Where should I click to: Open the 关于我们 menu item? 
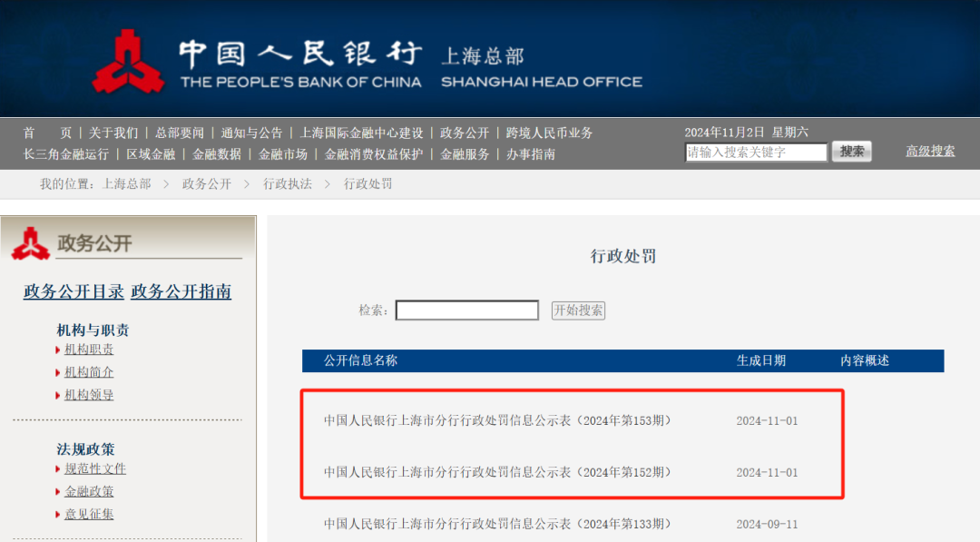click(x=113, y=133)
